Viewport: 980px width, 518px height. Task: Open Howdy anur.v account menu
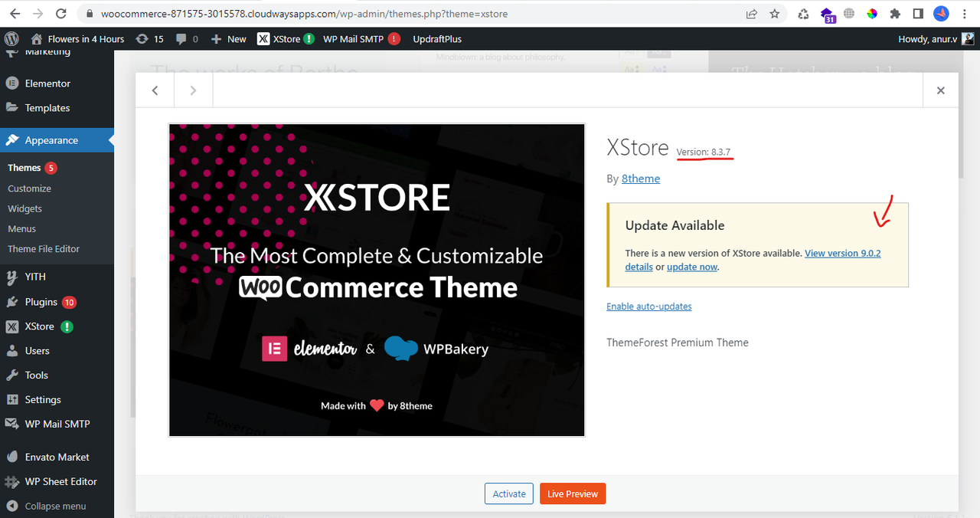click(x=935, y=39)
